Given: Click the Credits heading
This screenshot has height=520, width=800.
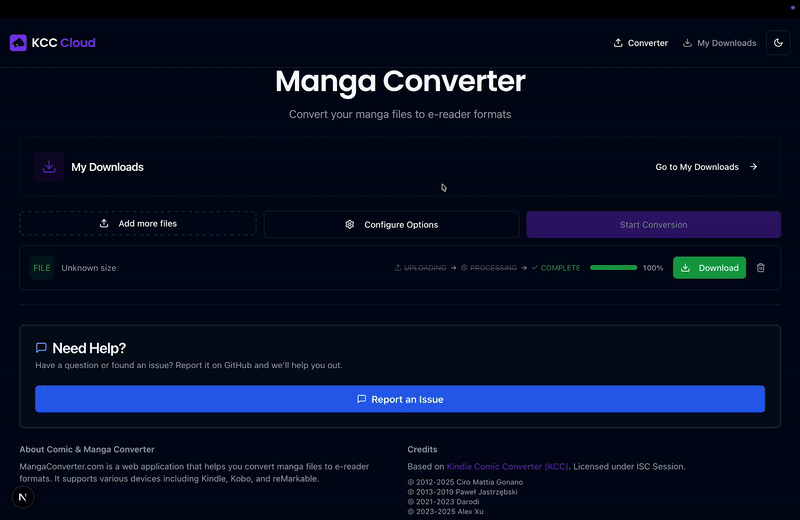Looking at the screenshot, I should click(x=422, y=450).
